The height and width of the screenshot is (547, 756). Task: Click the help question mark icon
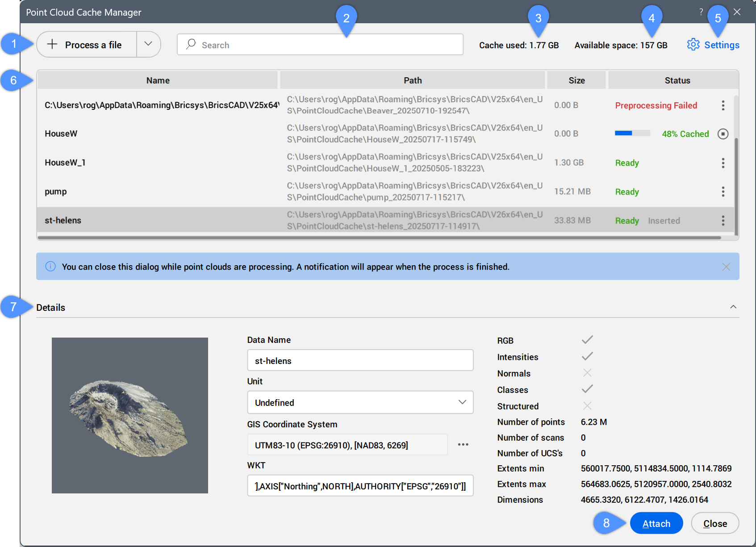pos(701,12)
